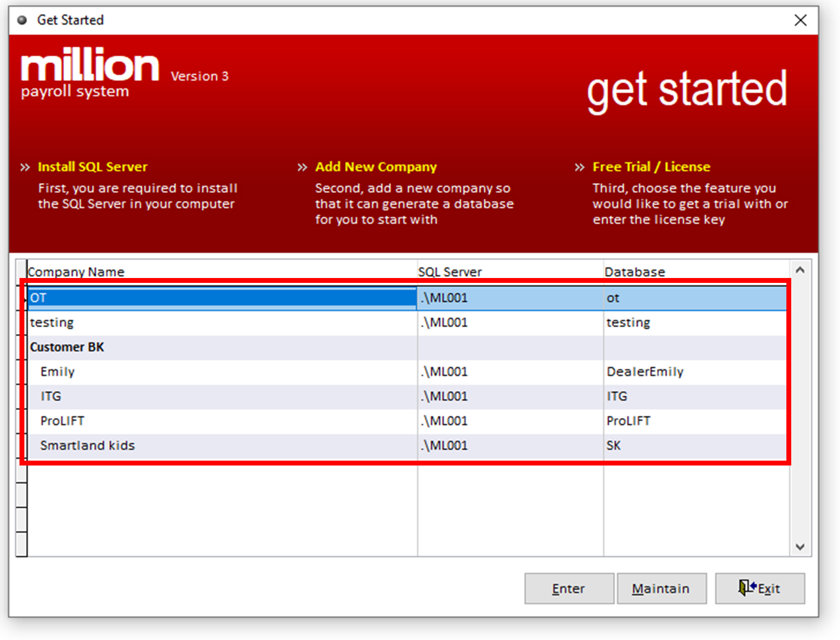
Task: Close the Get Started window
Action: pos(800,20)
